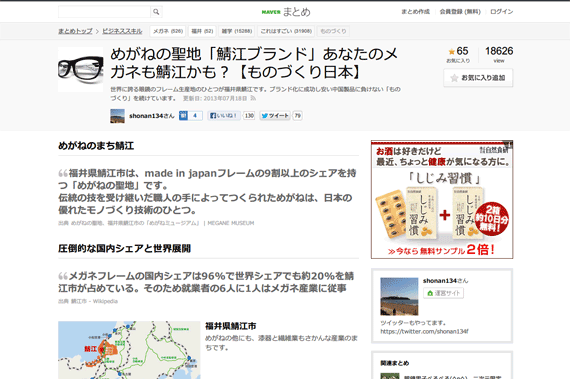Viewport: 570px width, 379px height.
Task: Click the 関連まとめ heading
Action: tap(394, 363)
